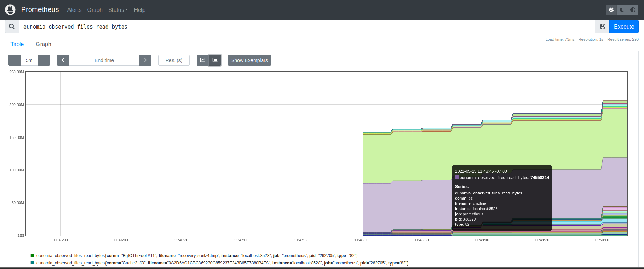Click the 0.00 y-axis label
644x269 pixels.
[x=21, y=236]
